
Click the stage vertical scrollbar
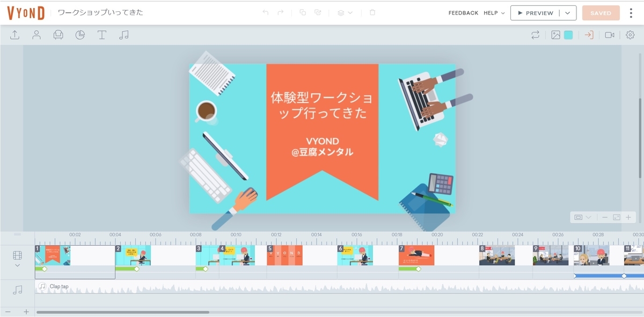tap(641, 138)
